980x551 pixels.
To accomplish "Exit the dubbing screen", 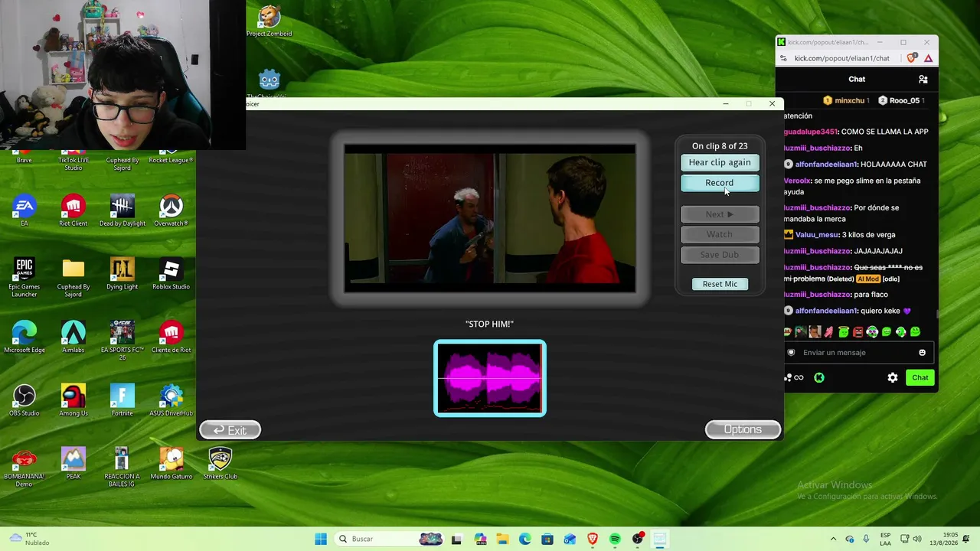I will (x=230, y=430).
